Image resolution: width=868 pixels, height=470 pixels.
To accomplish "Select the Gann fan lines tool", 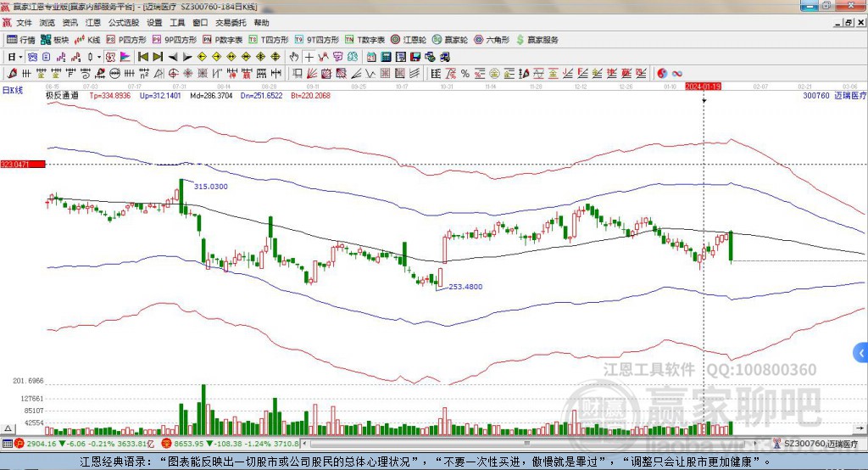I will tap(312, 73).
